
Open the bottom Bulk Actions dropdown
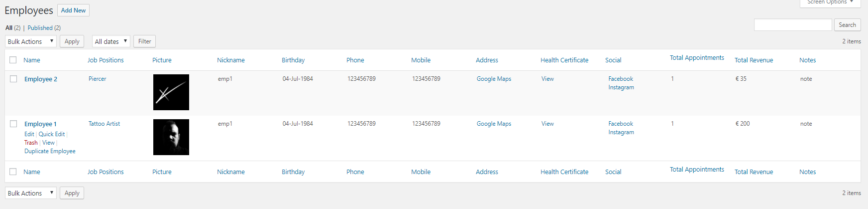(31, 193)
